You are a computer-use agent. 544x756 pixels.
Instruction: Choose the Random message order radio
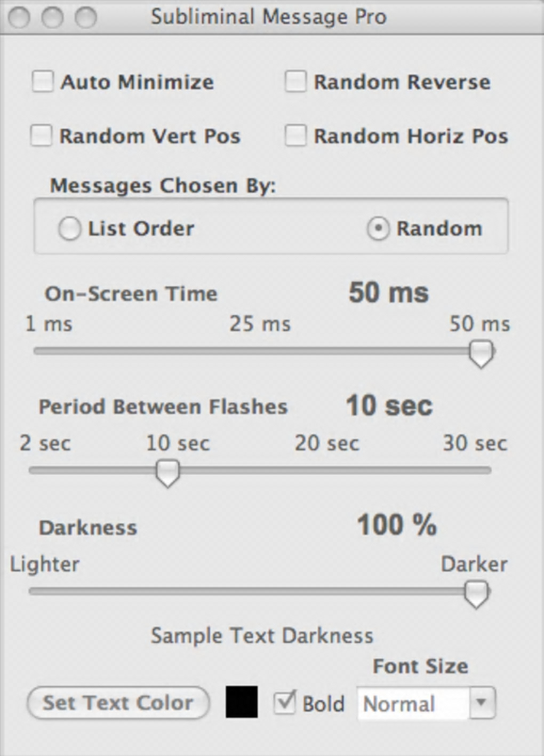pos(378,229)
